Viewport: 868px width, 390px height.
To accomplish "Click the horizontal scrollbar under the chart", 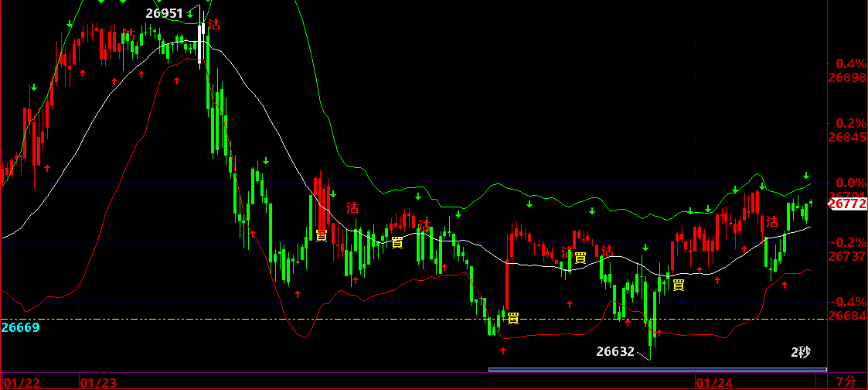I will pos(658,369).
